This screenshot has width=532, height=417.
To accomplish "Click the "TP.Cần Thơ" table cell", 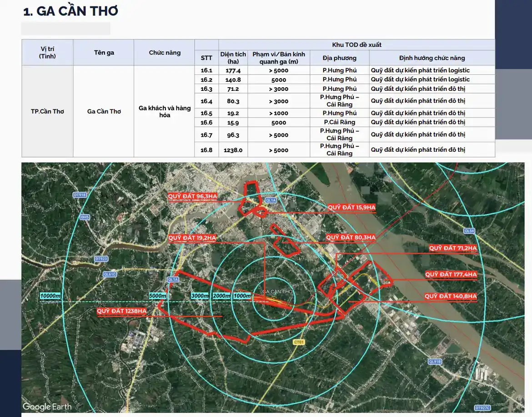I will [x=47, y=111].
